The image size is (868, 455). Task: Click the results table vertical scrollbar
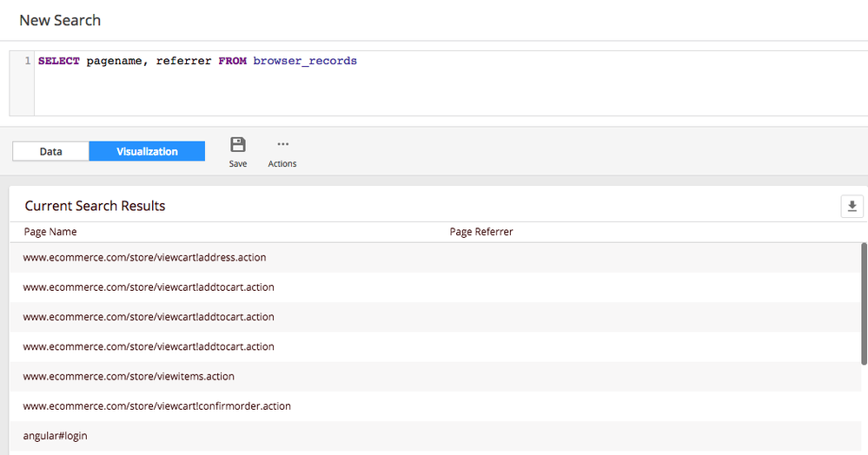point(864,304)
